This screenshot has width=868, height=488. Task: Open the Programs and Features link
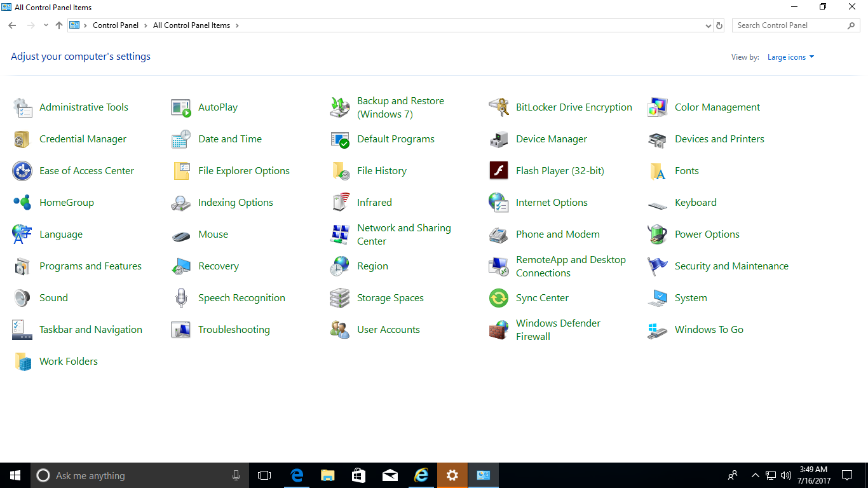pyautogui.click(x=90, y=266)
